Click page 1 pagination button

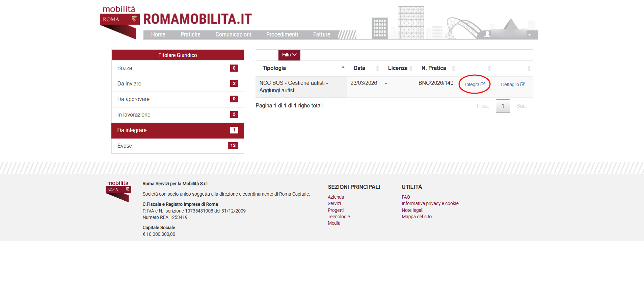[503, 106]
